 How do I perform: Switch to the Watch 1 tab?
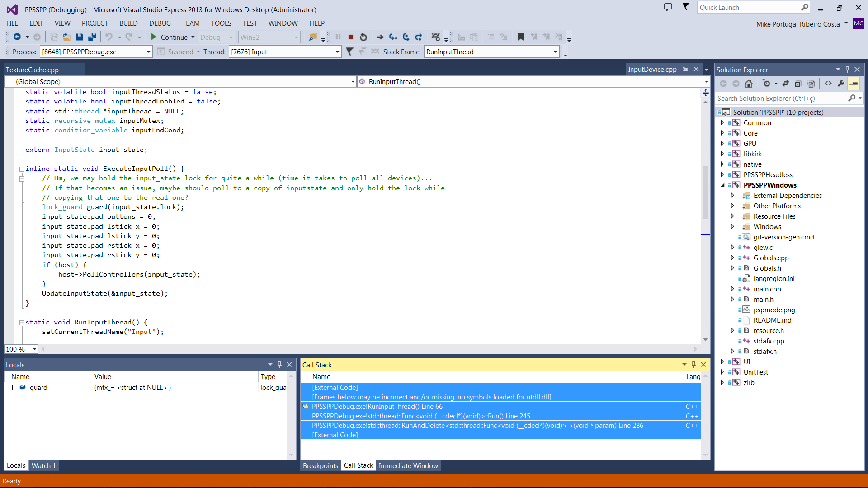43,466
